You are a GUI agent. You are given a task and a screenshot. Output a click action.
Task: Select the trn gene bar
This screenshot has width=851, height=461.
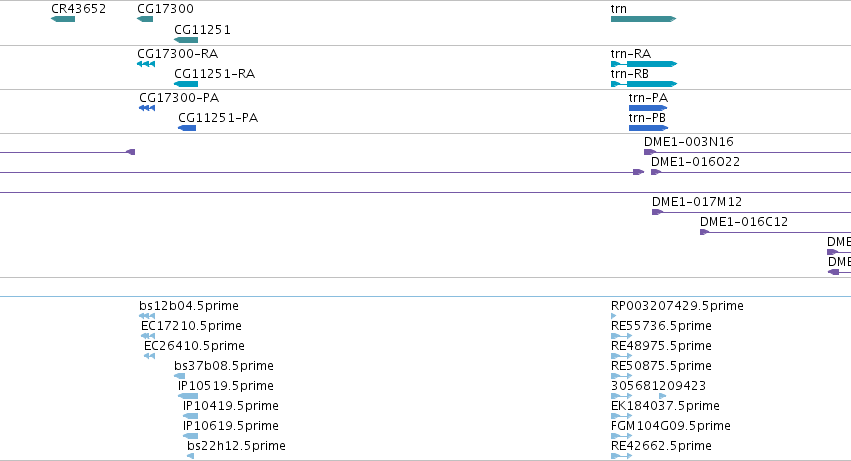(x=643, y=19)
